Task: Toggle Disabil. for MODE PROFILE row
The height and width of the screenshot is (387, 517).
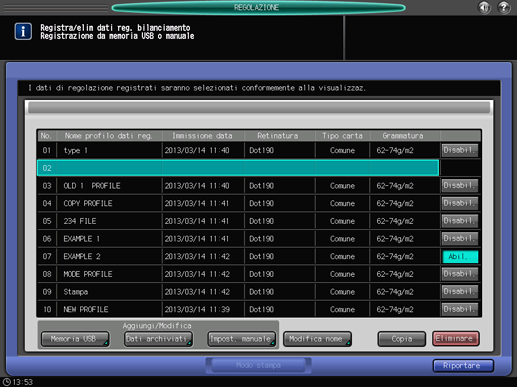Action: pyautogui.click(x=460, y=274)
